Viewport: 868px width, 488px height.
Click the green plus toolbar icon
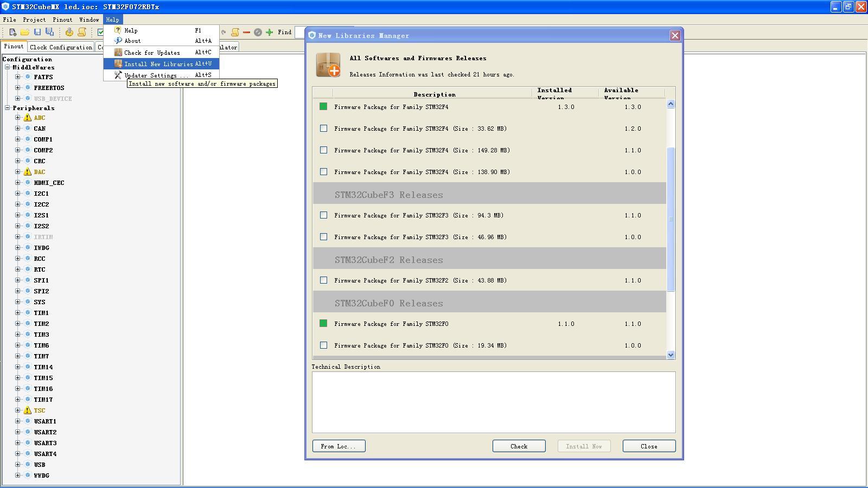pos(269,33)
